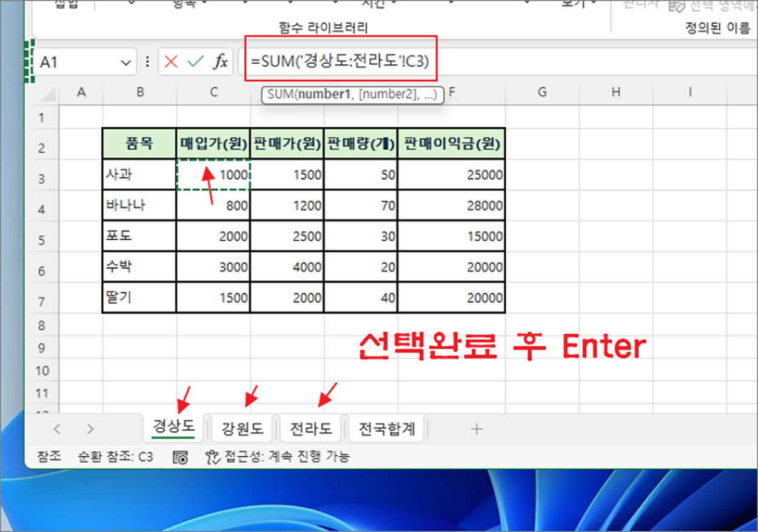The image size is (758, 532).
Task: Select the 수박 cell
Action: 139,268
